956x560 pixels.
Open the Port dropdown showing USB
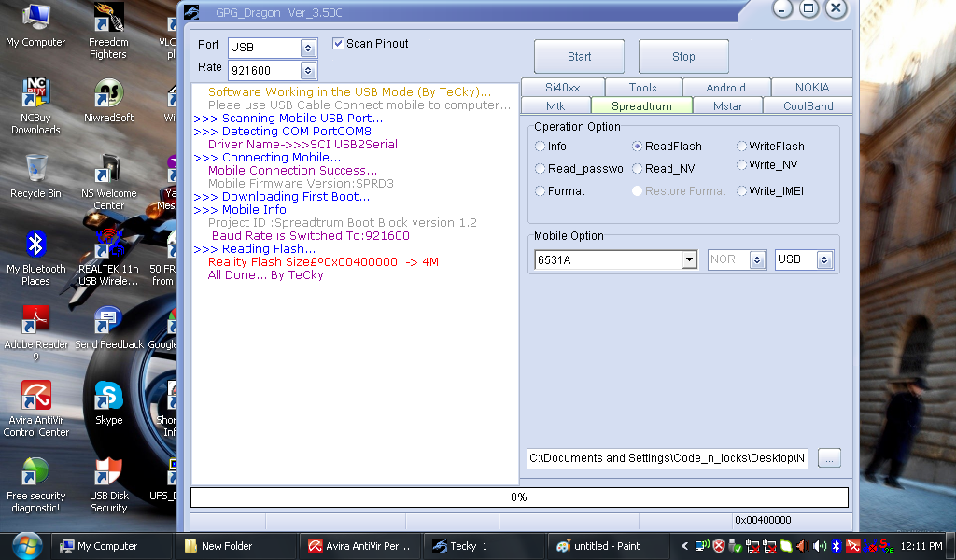click(308, 48)
